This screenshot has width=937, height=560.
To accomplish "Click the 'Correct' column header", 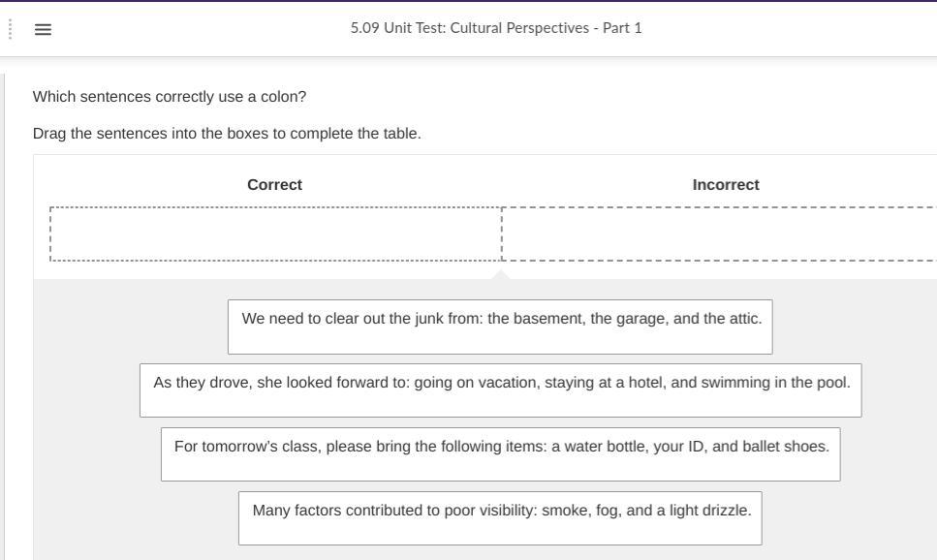I will [274, 185].
